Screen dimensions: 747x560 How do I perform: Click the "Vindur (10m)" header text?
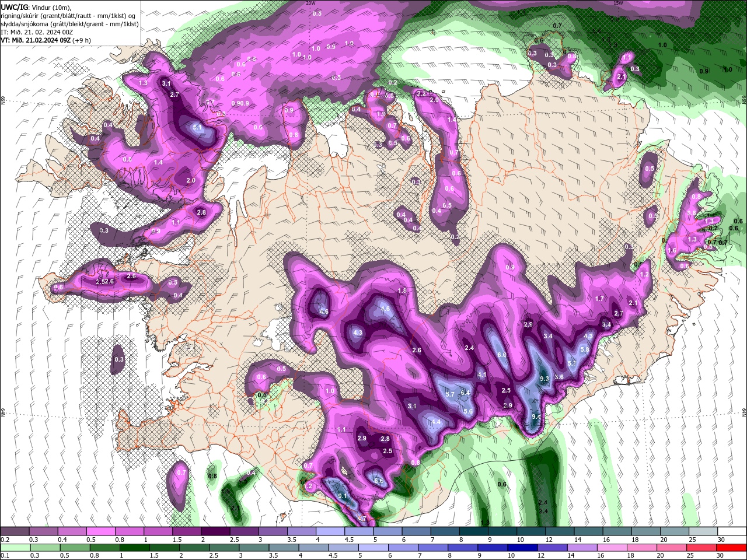50,7
